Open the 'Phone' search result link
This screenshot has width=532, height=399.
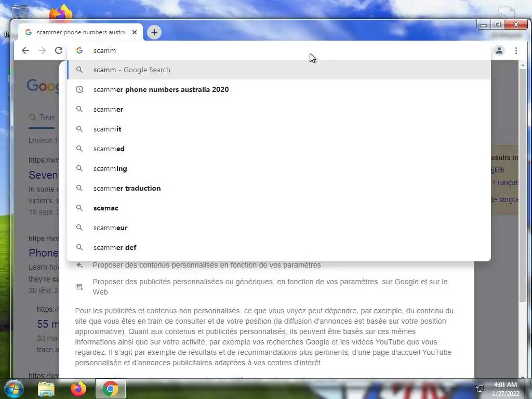[x=44, y=253]
